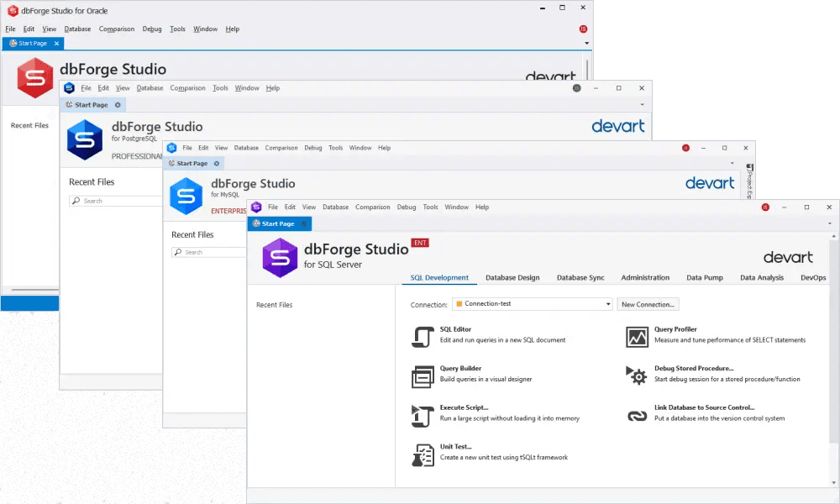Start Debug Stored Procedure gear icon

pos(637,375)
